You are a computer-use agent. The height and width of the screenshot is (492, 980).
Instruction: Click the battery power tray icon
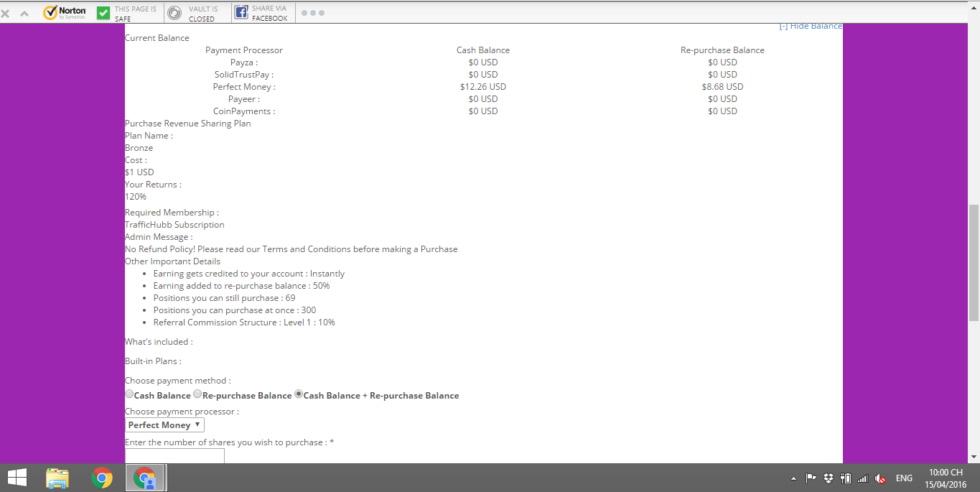click(846, 478)
